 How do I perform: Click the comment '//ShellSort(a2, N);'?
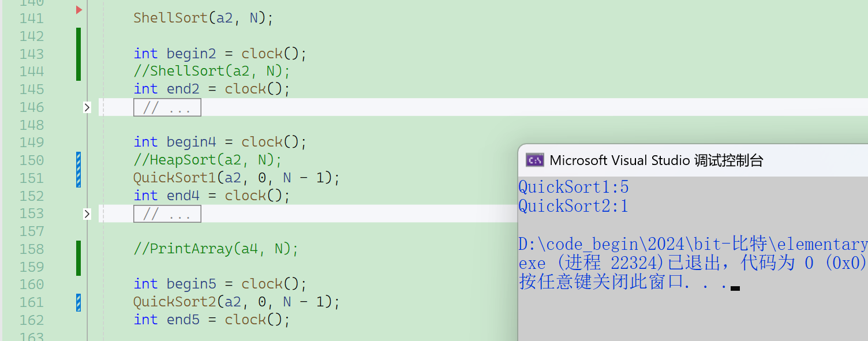click(212, 72)
